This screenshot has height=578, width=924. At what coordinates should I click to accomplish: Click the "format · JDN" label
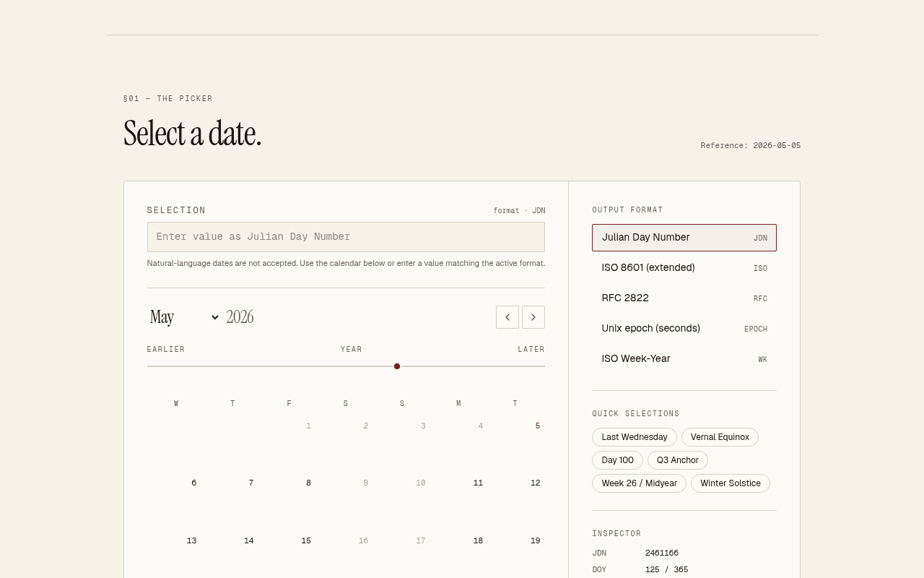click(x=520, y=211)
